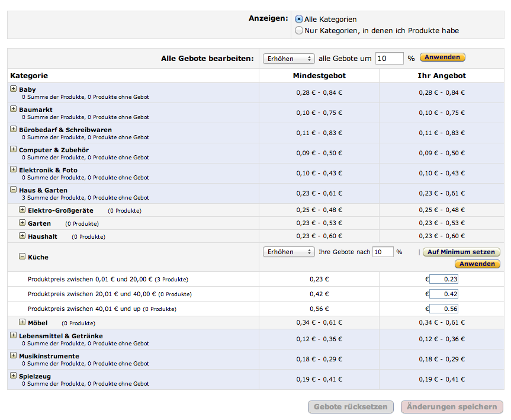
Task: Click the 'Auf Minimum setzen' button
Action: click(x=461, y=252)
